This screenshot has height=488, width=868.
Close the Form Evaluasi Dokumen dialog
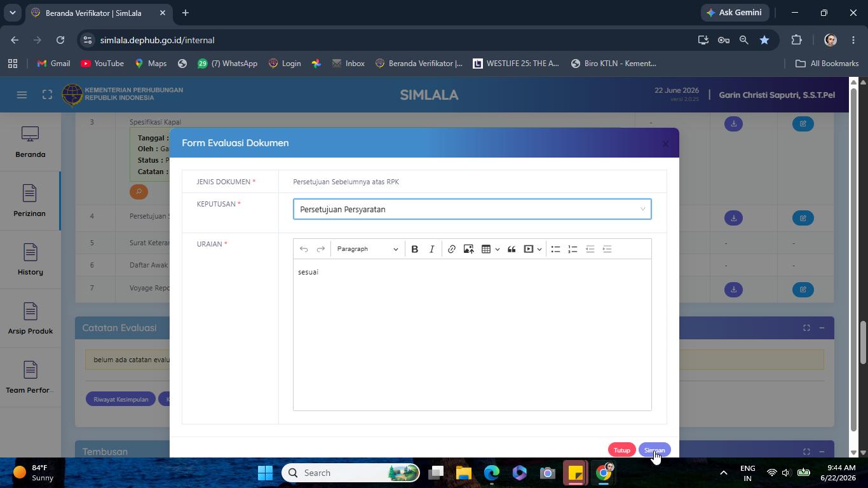click(665, 144)
